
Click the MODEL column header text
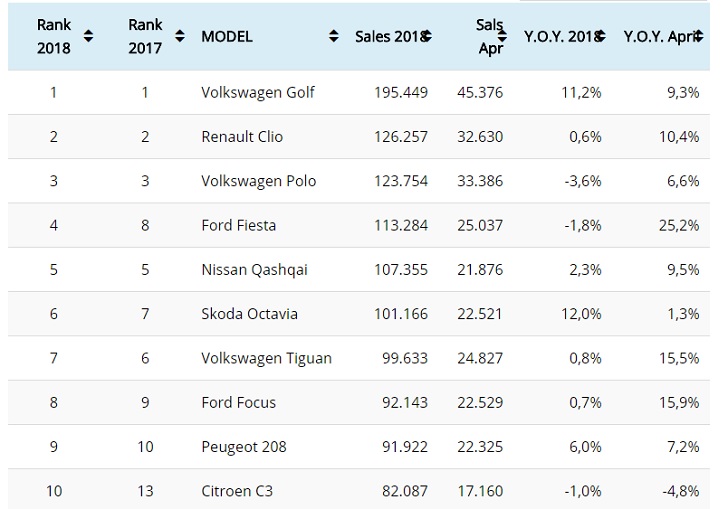[x=227, y=36]
